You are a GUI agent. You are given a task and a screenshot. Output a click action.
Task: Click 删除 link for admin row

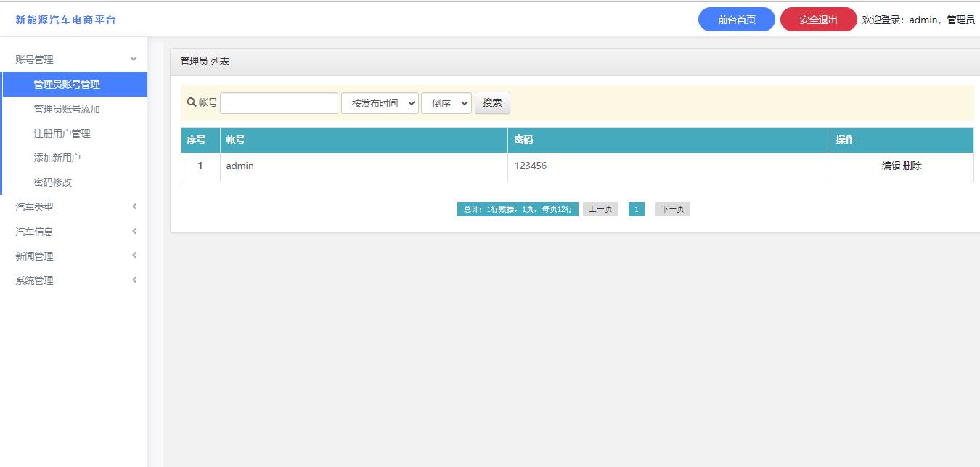coord(912,166)
